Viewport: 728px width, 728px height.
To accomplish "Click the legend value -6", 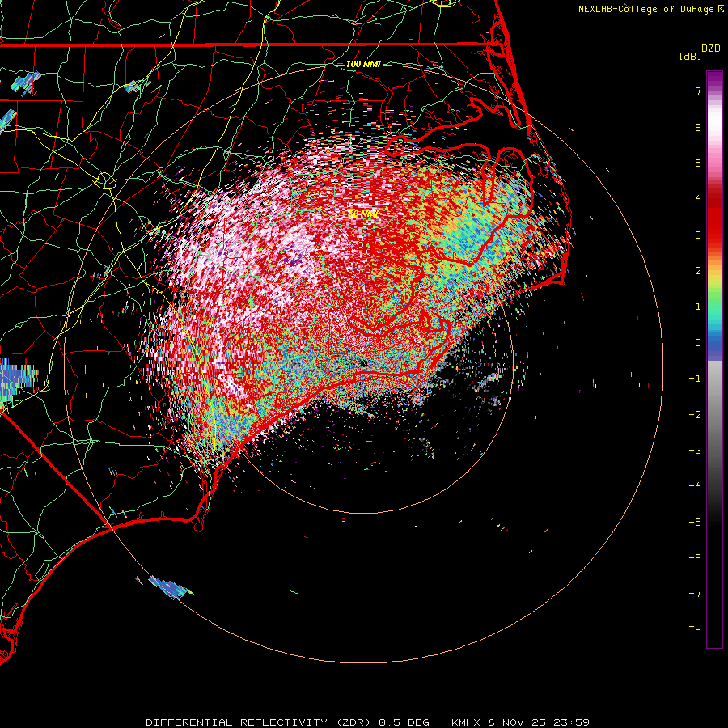I will (695, 558).
